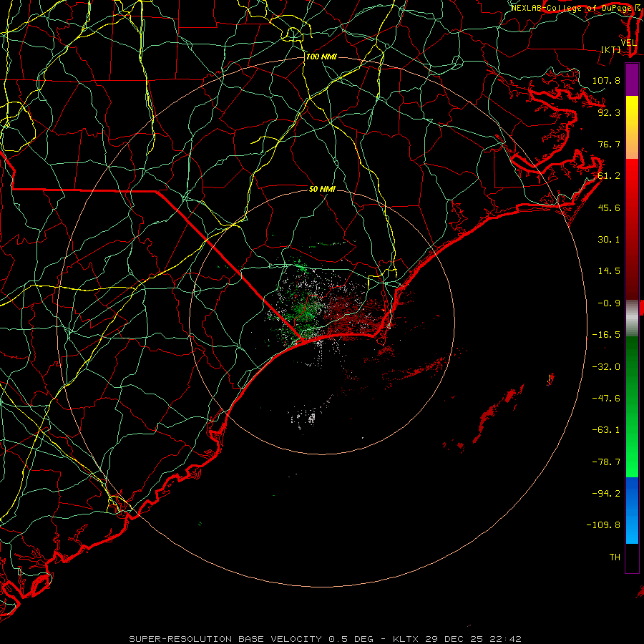644x644 pixels.
Task: Click the -78.7 legend value
Action: point(606,462)
